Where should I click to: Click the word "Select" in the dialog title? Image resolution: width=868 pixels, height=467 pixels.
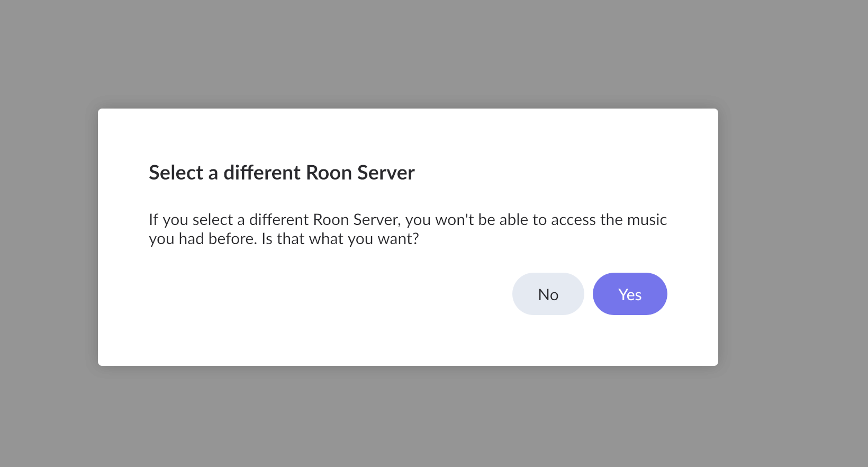point(176,173)
